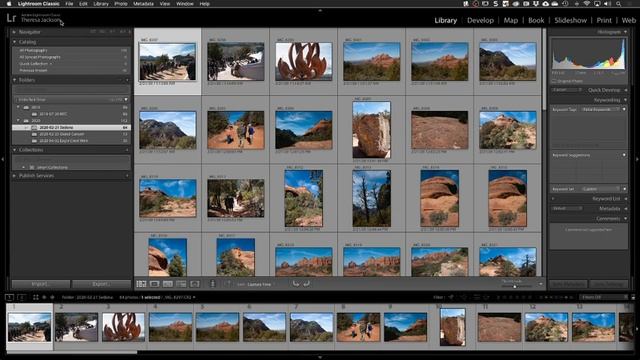Screen dimensions: 640x360
Task: Open the Sort order dropdown in toolbar
Action: tap(261, 284)
